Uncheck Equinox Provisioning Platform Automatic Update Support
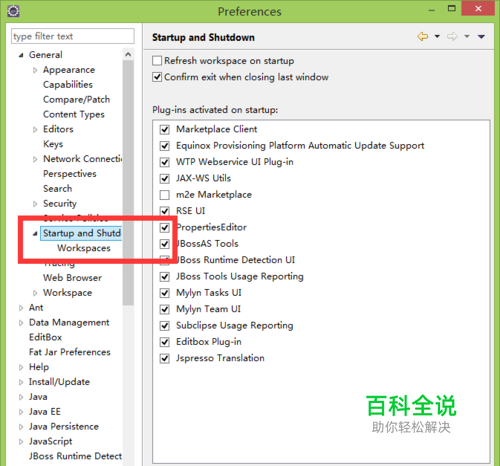Screen dimensions: 500x466 coord(165,146)
